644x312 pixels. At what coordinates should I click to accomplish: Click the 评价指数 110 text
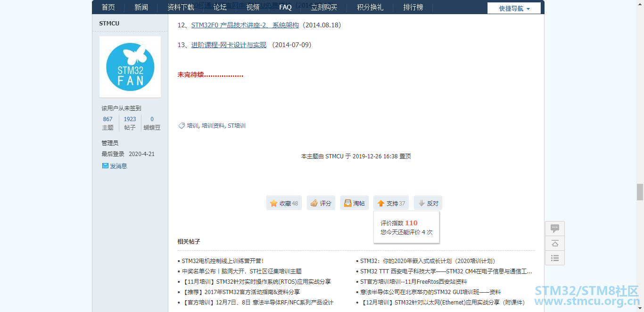[x=399, y=223]
